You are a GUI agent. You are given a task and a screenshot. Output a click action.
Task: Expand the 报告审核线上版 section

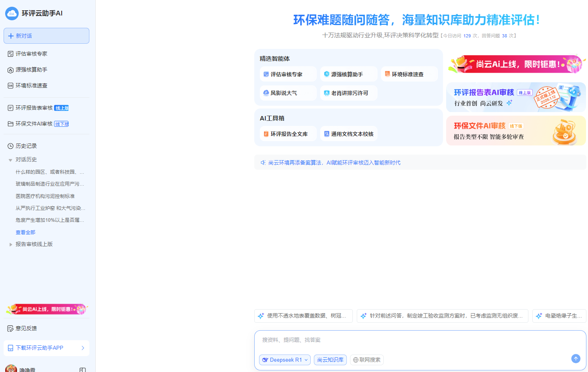[10, 244]
